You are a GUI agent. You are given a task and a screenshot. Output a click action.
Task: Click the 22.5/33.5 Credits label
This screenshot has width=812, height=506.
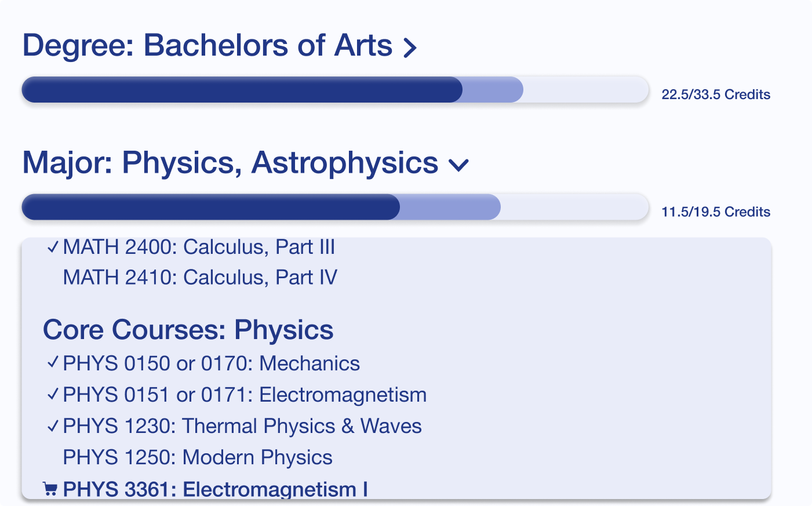pos(716,94)
